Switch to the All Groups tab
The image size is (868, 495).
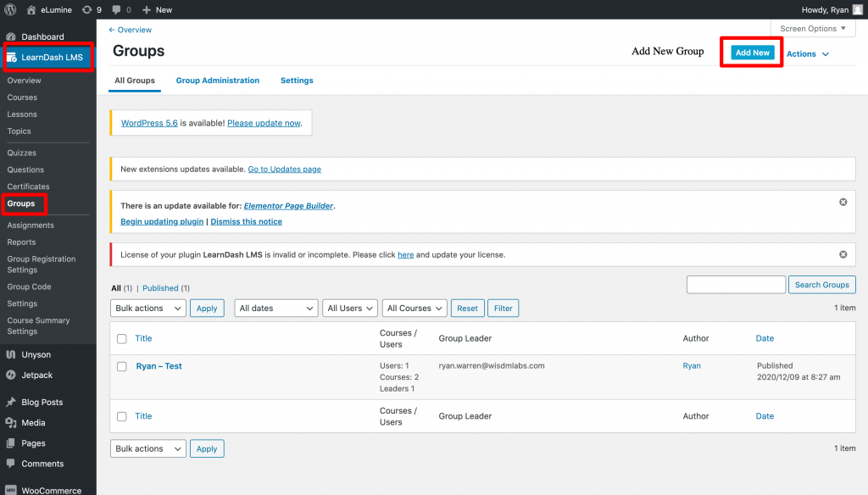click(x=135, y=81)
